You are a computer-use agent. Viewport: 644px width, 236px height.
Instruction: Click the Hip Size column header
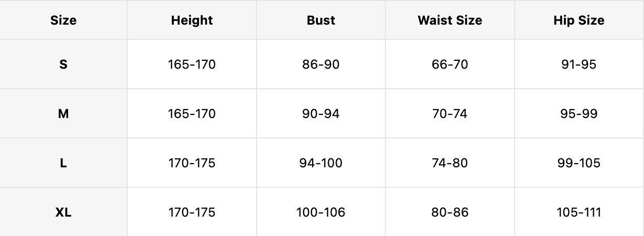coord(579,20)
